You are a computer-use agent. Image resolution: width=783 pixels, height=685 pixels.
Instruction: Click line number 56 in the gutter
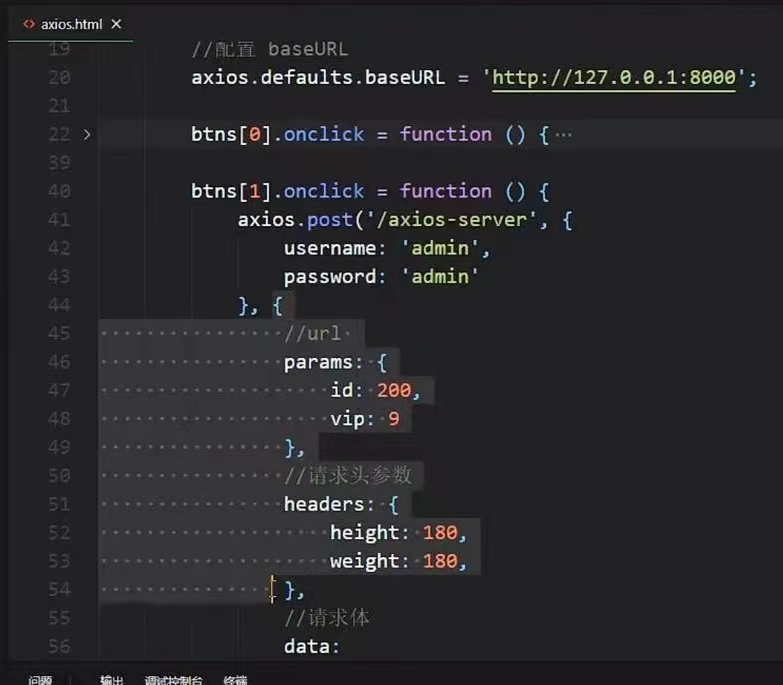59,647
